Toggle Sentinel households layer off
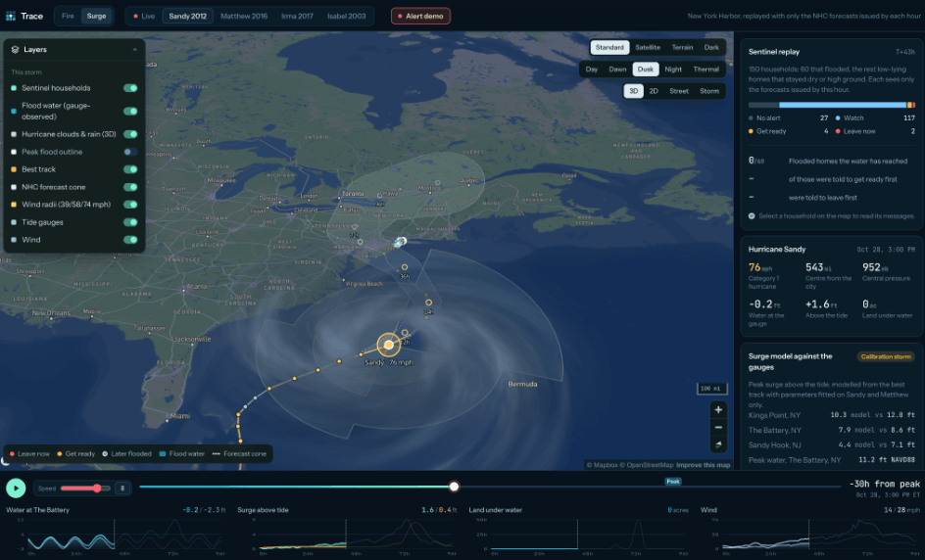This screenshot has height=560, width=925. [130, 88]
